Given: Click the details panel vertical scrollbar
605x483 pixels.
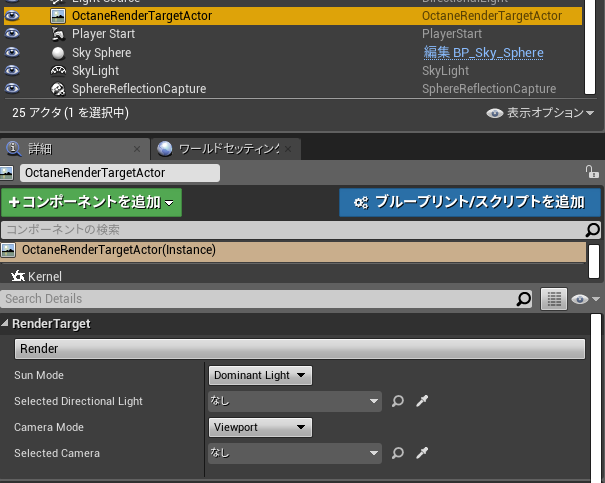Looking at the screenshot, I should pyautogui.click(x=596, y=397).
